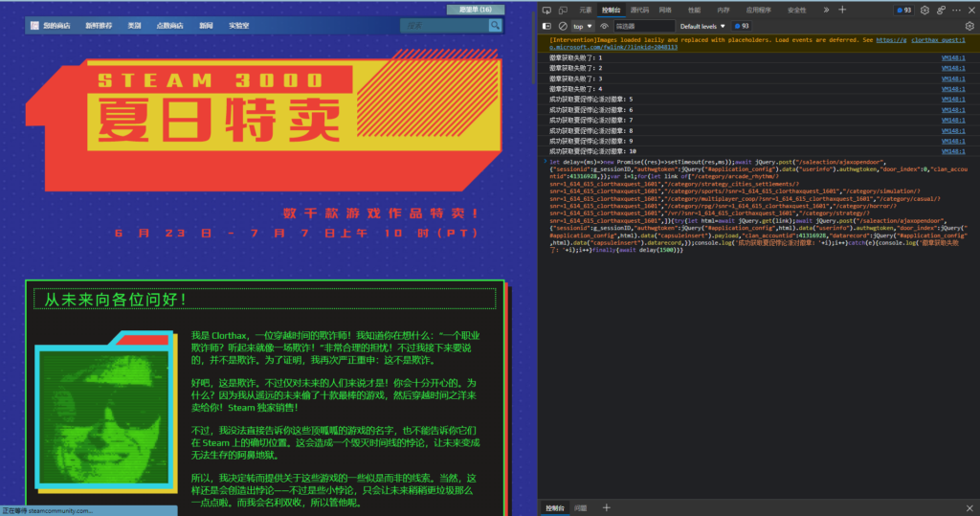Toggle device emulation mode in DevTools
This screenshot has height=516, width=980.
pos(563,10)
